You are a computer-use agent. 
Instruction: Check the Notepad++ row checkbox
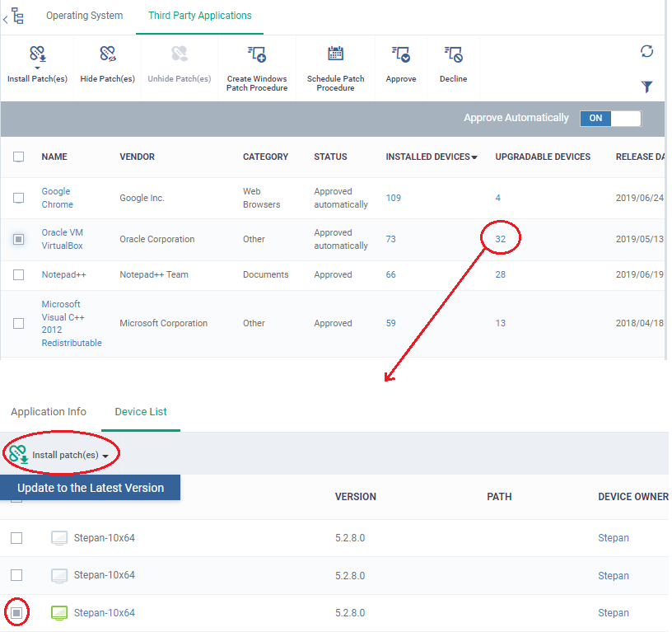coord(18,275)
